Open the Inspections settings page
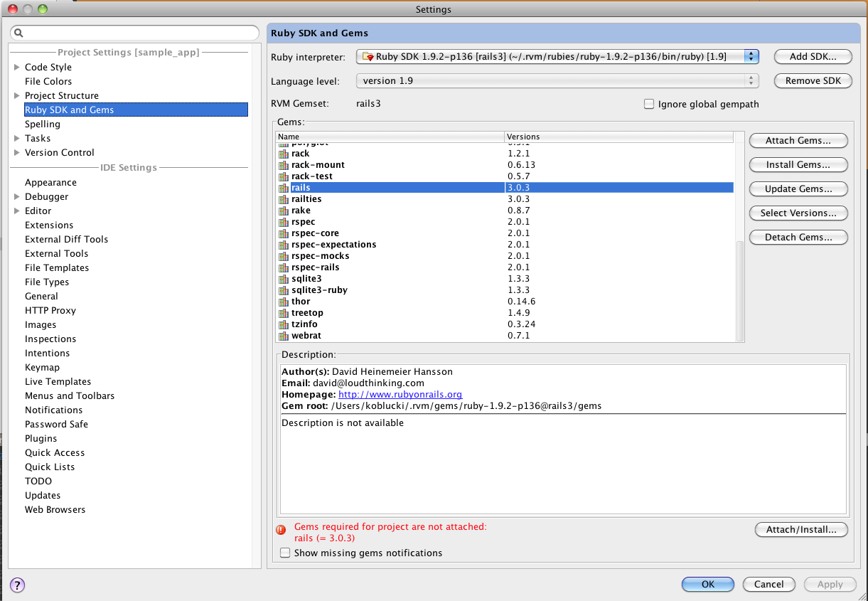The width and height of the screenshot is (868, 601). pos(50,339)
